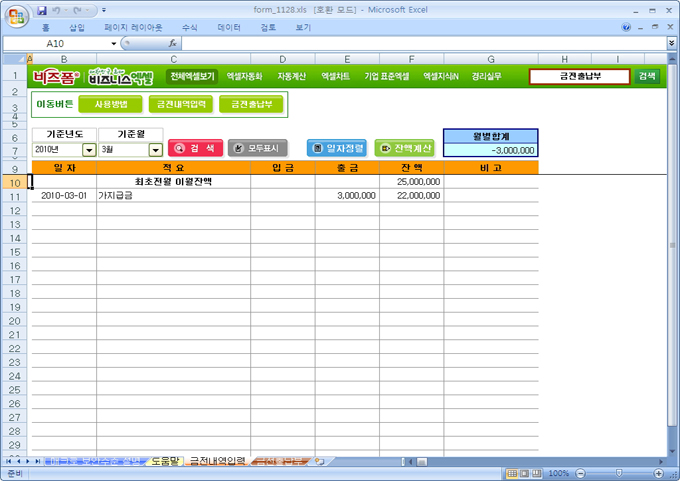This screenshot has width=680, height=481.
Task: Click 자동계산 banner menu item
Action: click(x=291, y=76)
